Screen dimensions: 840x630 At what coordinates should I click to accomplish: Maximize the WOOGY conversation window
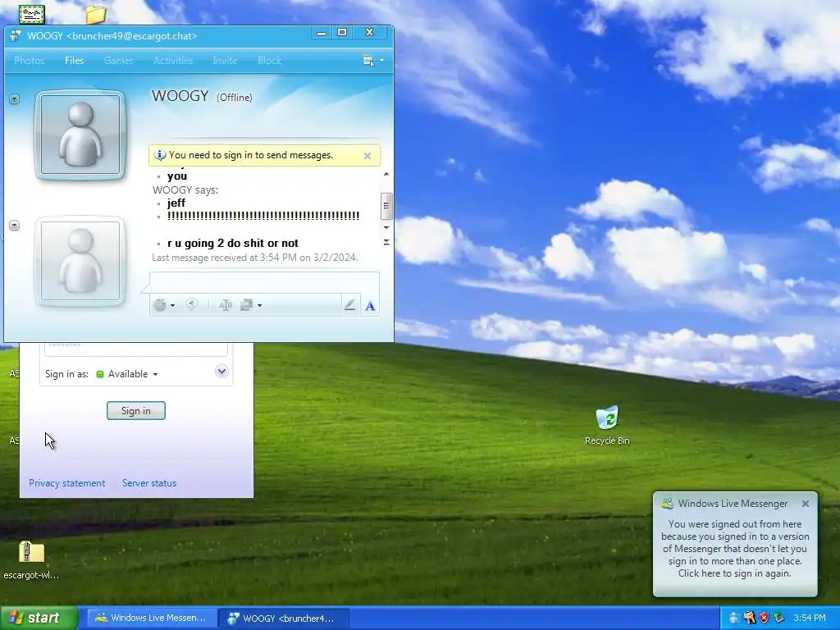click(342, 33)
